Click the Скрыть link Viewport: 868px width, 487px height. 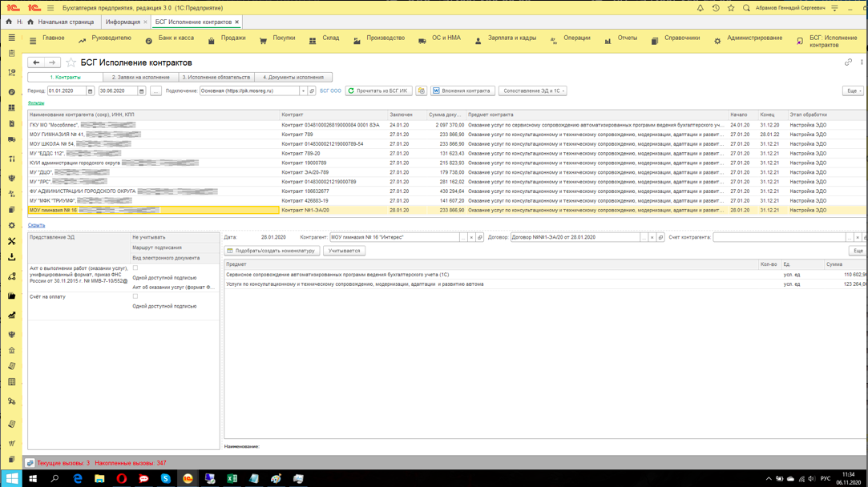pyautogui.click(x=36, y=225)
